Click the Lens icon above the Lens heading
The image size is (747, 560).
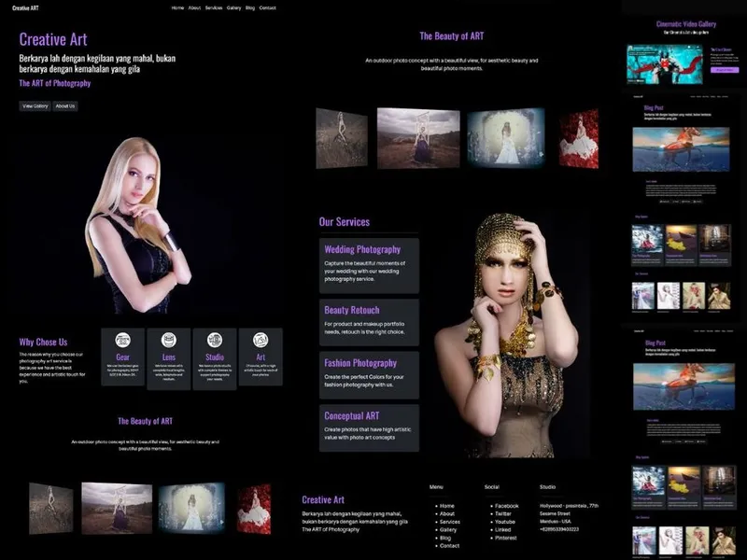[x=169, y=340]
